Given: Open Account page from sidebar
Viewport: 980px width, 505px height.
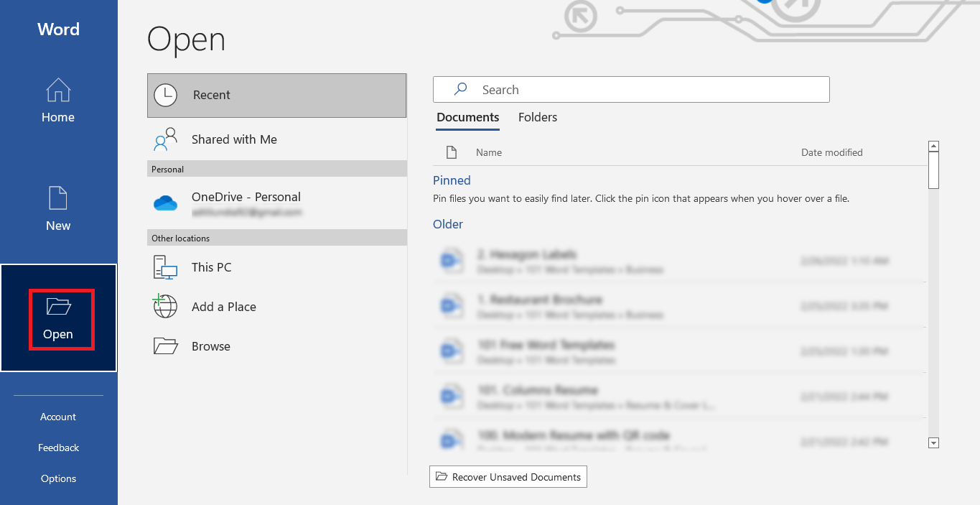Looking at the screenshot, I should click(x=58, y=417).
